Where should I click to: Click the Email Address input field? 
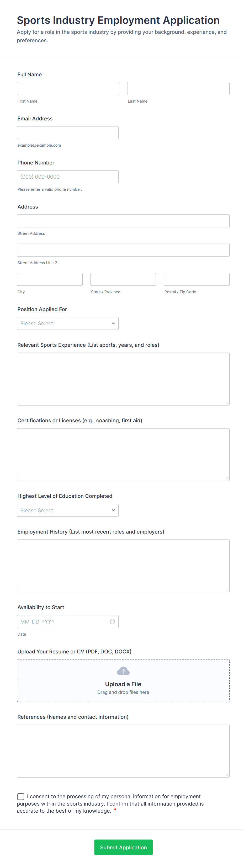point(67,132)
